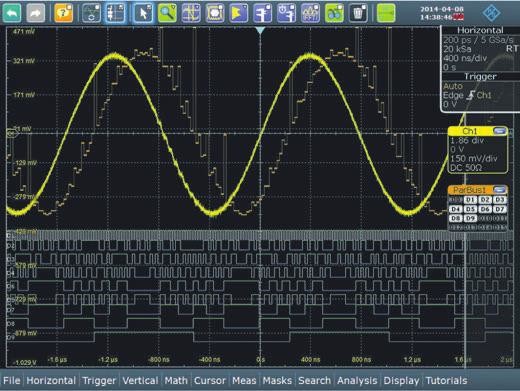This screenshot has height=391, width=520.
Task: Open the Trigger menu
Action: click(99, 380)
